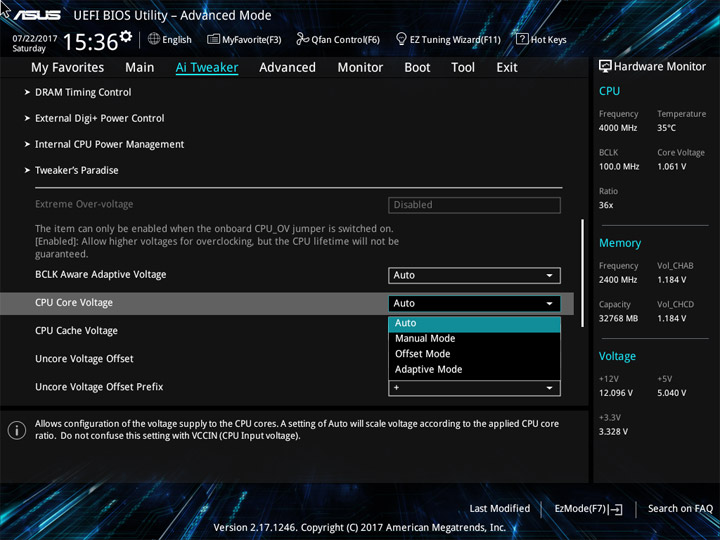The image size is (720, 540).
Task: Open Hot Keys question mark icon
Action: tap(522, 39)
